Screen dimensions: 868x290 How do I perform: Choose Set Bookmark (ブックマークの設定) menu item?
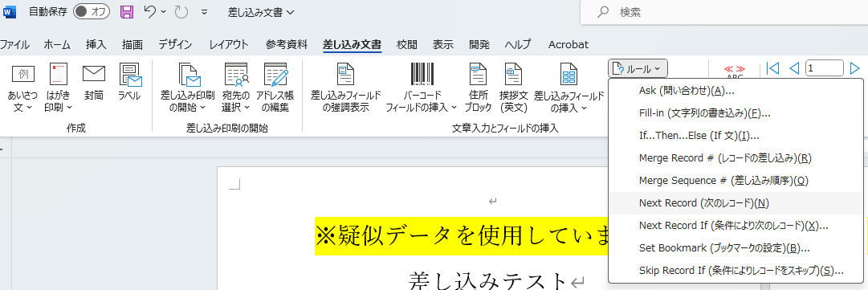point(736,248)
